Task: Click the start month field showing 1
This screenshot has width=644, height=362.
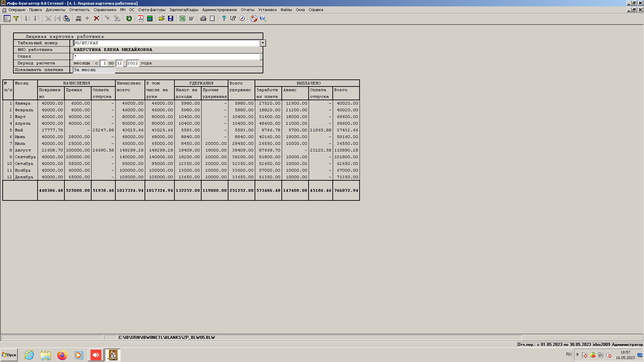Action: coord(104,63)
